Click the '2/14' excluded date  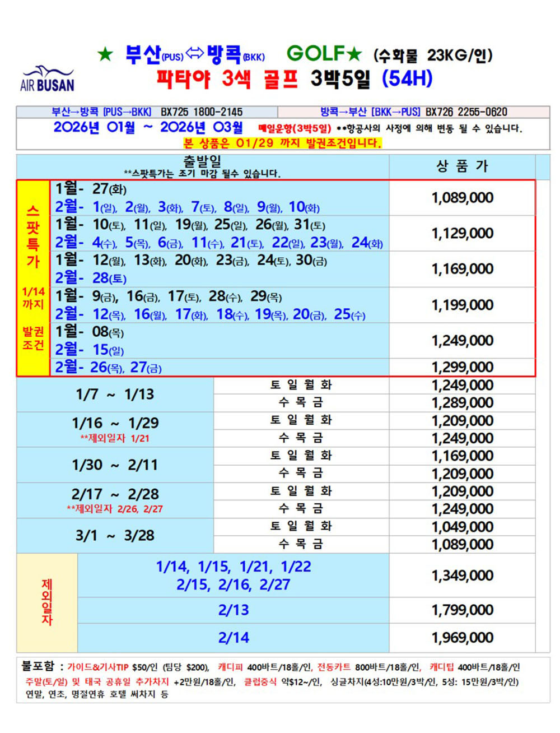[x=234, y=638]
